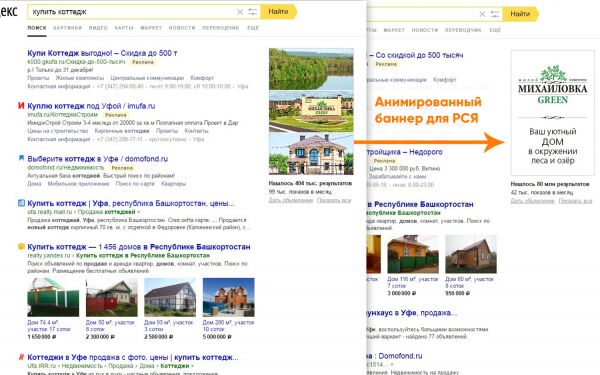
Task: Open the 950 000 ₽ listing photo in the right window
Action: (x=471, y=254)
